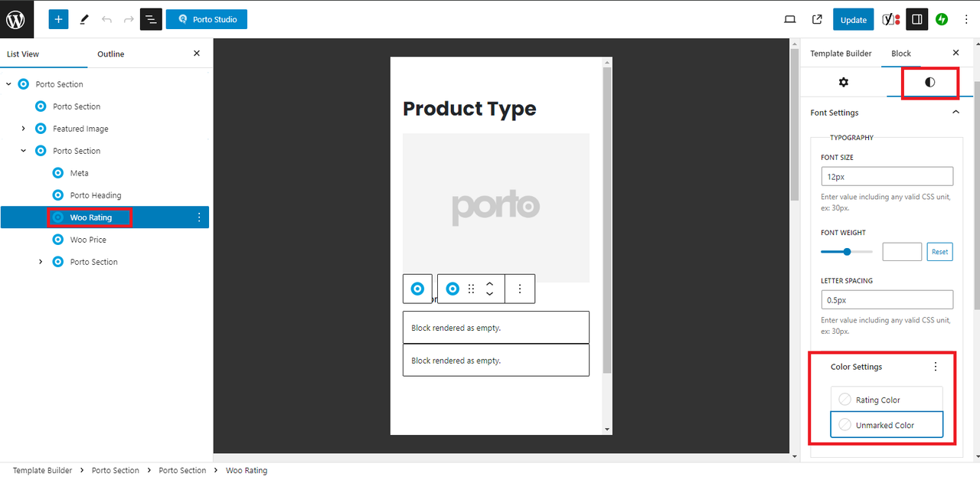
Task: Switch to the Block sidebar tab
Action: pyautogui.click(x=901, y=54)
